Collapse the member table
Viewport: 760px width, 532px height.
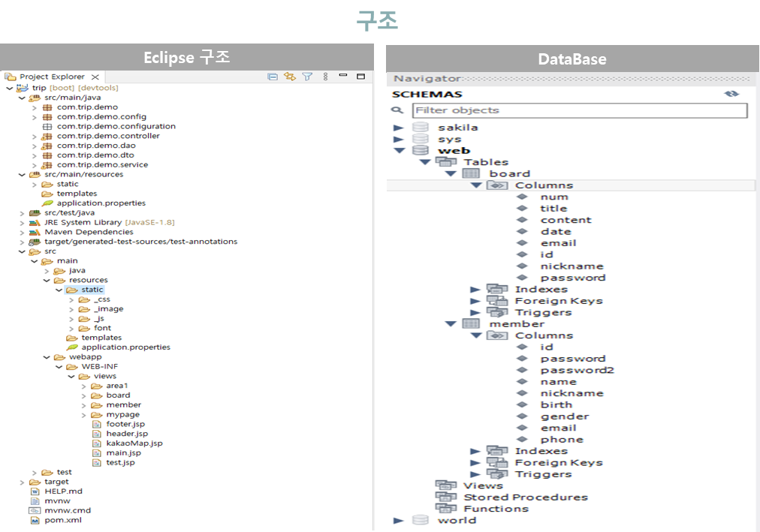tap(451, 324)
